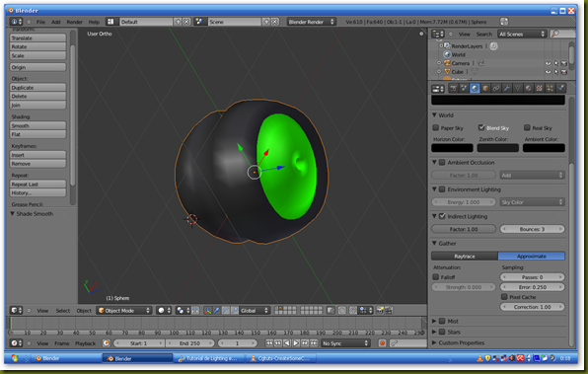This screenshot has width=588, height=374.
Task: Jump to timeline end frame
Action: [x=314, y=343]
